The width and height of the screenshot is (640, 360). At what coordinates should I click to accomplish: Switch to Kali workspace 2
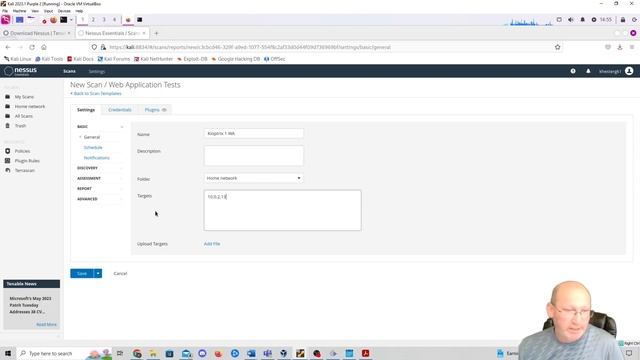pyautogui.click(x=93, y=20)
